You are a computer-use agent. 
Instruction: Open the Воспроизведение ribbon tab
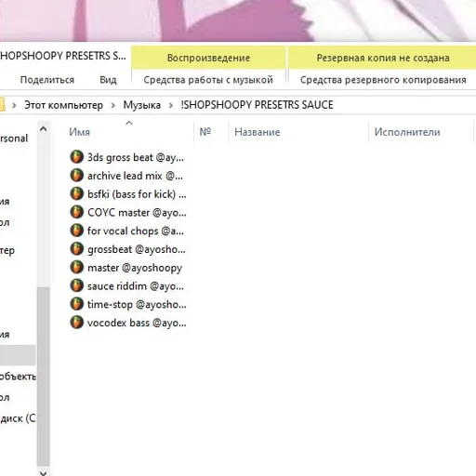pos(208,58)
